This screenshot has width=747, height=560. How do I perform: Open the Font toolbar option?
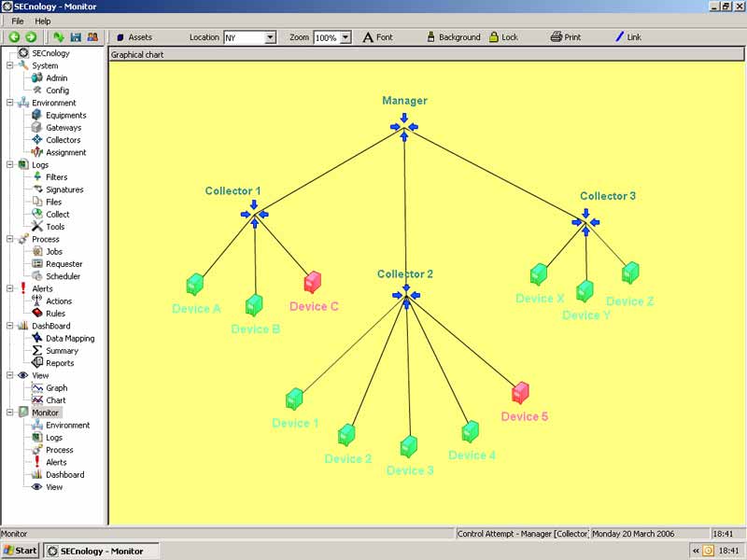click(x=378, y=37)
